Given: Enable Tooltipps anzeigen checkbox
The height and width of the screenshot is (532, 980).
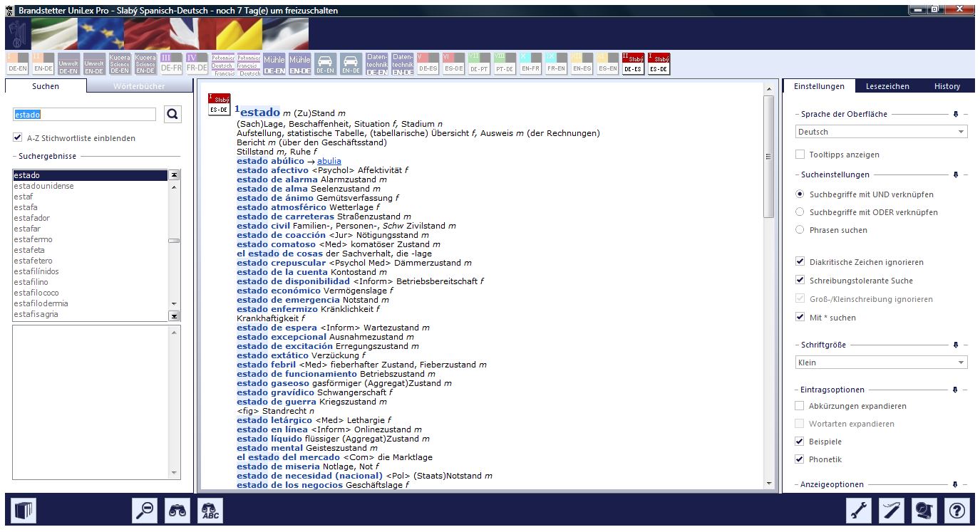Looking at the screenshot, I should click(800, 155).
